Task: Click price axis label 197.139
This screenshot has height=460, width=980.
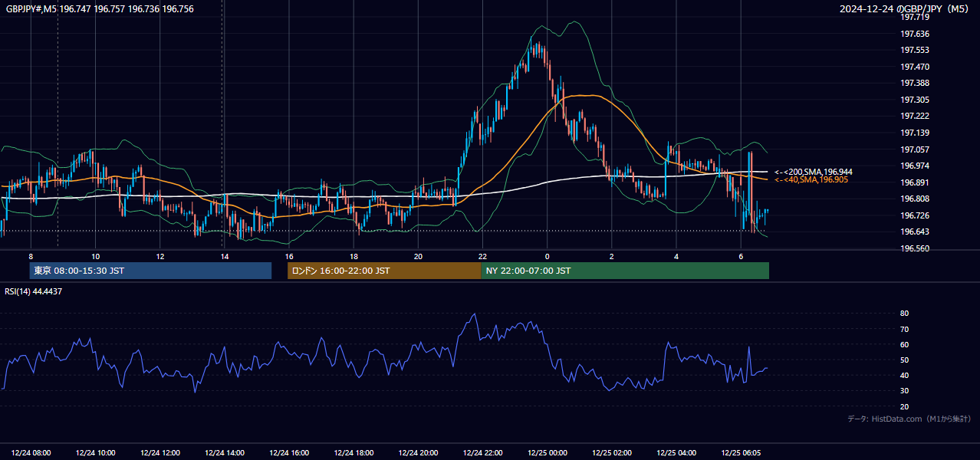Action: point(915,133)
